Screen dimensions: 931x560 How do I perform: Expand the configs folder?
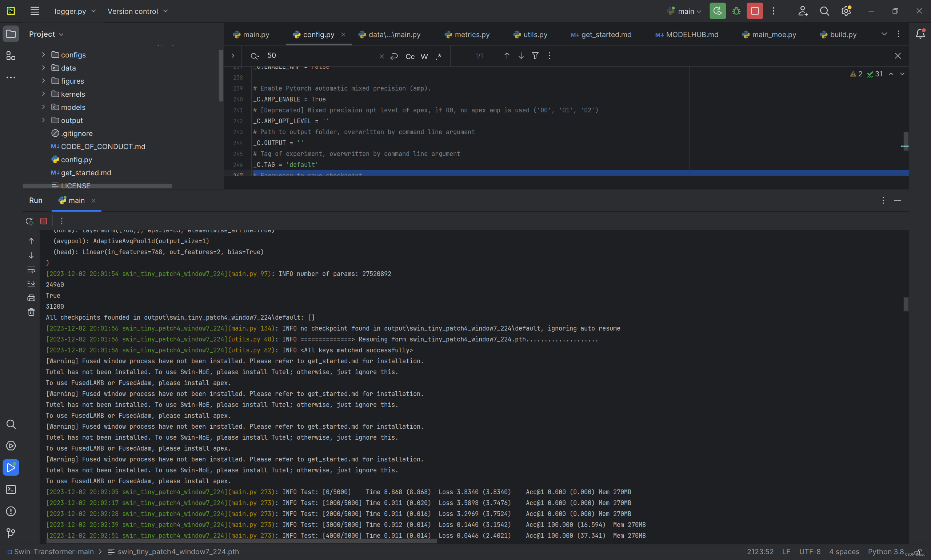pyautogui.click(x=43, y=55)
